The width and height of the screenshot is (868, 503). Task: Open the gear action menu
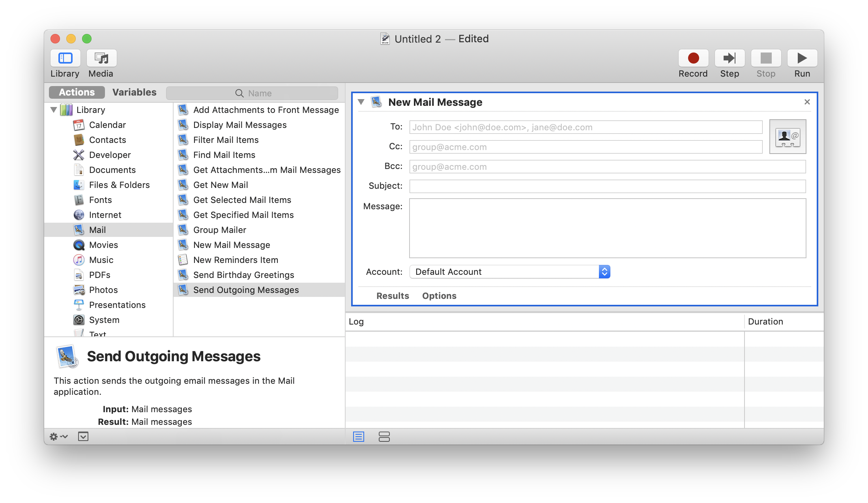coord(58,437)
